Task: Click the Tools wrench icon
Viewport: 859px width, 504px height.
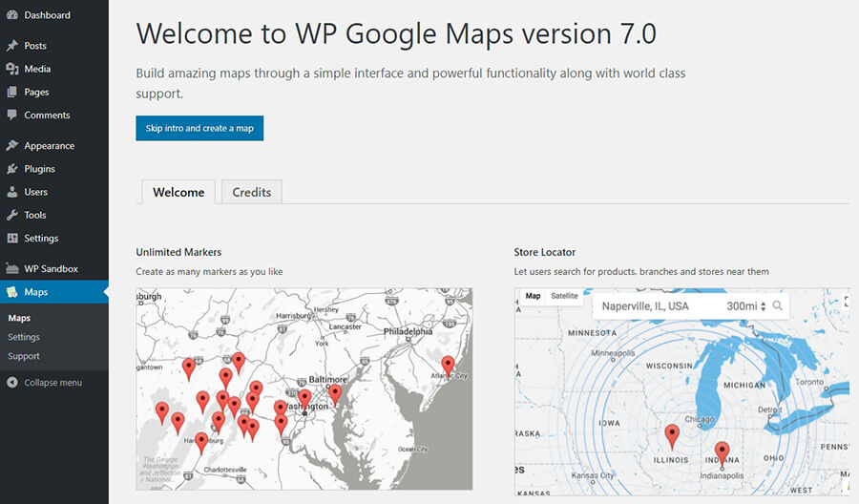Action: (x=12, y=216)
